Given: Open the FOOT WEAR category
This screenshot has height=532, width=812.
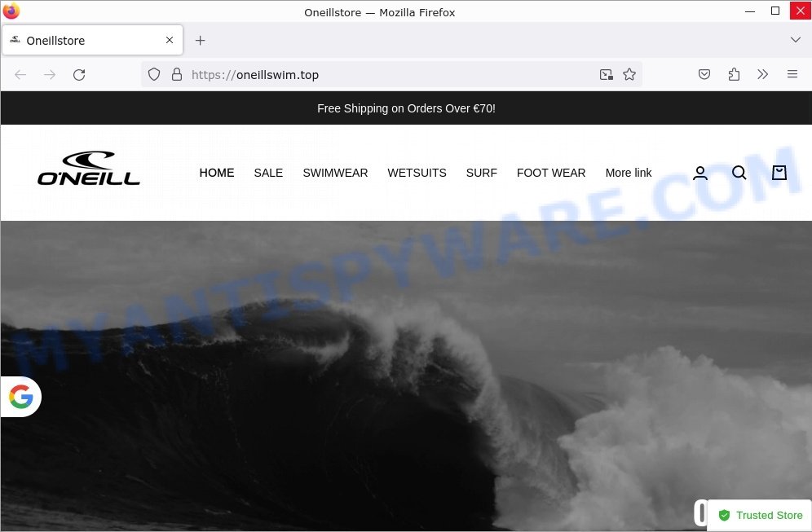Looking at the screenshot, I should (x=551, y=173).
